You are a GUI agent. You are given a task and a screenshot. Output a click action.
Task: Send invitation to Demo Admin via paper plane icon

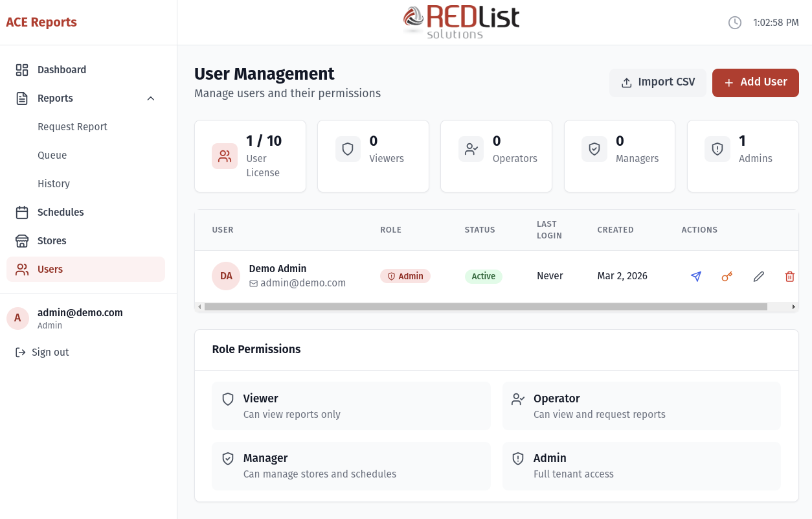pyautogui.click(x=696, y=276)
